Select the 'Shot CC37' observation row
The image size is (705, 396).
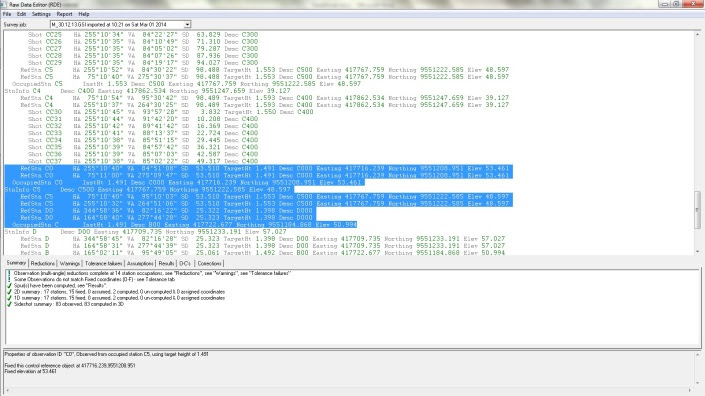pos(143,161)
